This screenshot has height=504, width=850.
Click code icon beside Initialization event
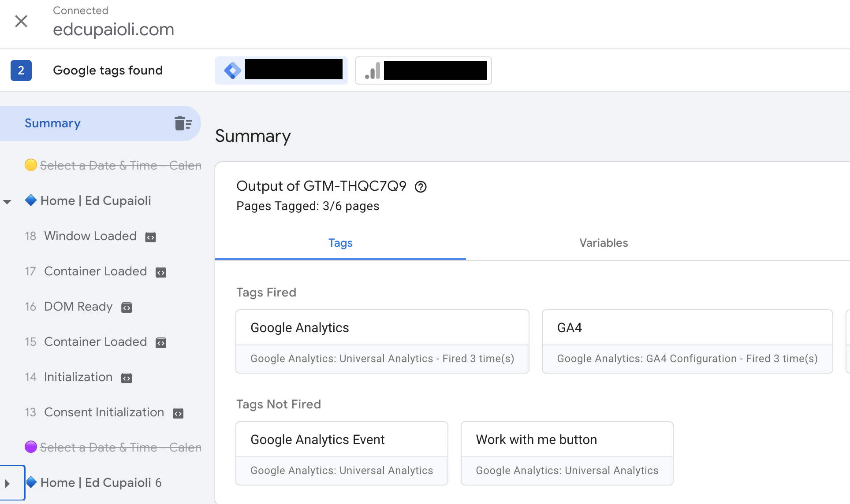(127, 378)
